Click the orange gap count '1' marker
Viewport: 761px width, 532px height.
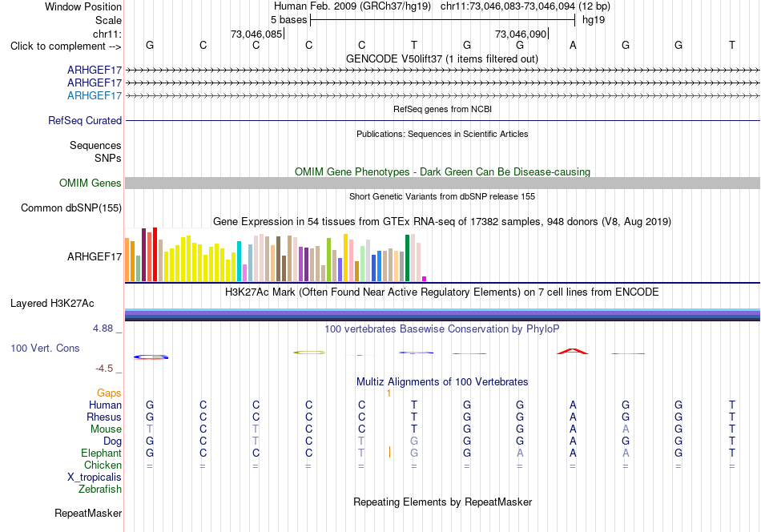389,393
